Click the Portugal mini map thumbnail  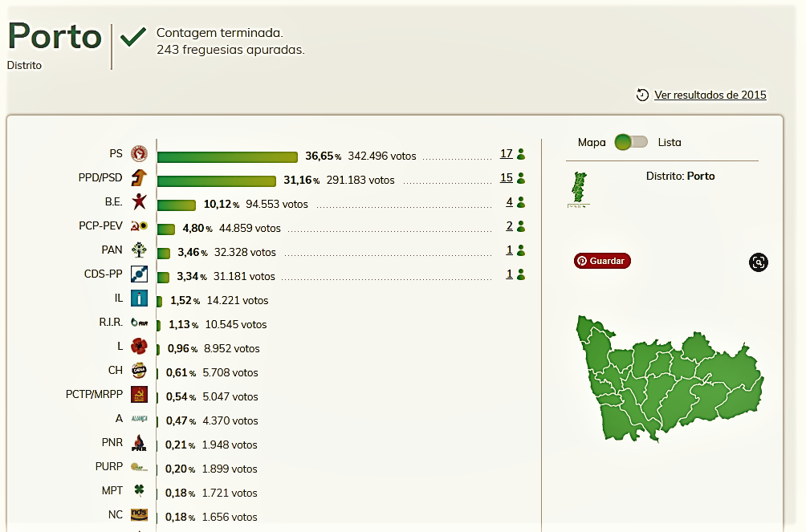pos(577,189)
